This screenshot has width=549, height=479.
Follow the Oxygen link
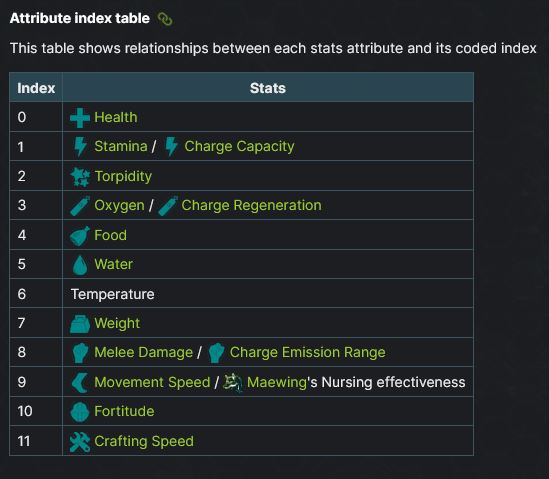click(119, 206)
